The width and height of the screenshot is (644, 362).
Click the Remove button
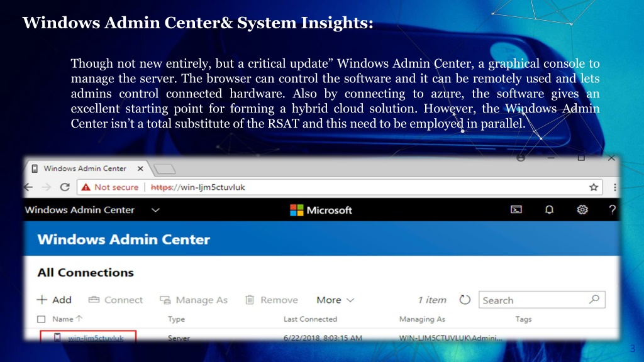[272, 300]
